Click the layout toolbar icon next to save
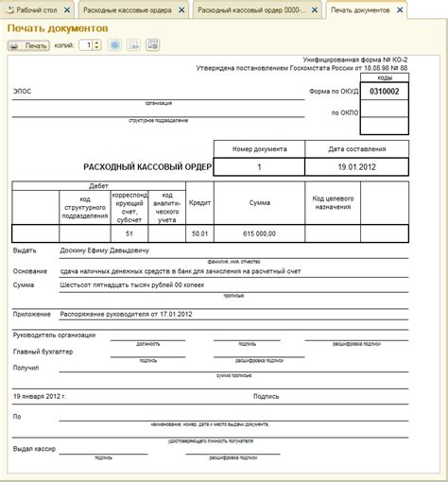 coord(153,45)
